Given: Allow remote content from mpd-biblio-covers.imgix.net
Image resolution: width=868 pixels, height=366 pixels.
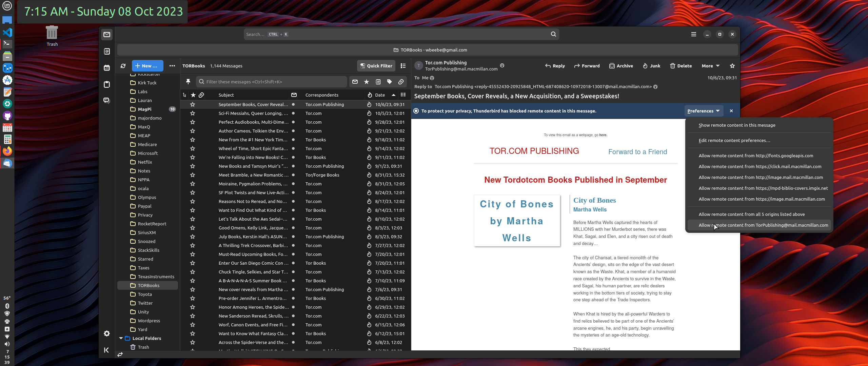Looking at the screenshot, I should (x=759, y=188).
